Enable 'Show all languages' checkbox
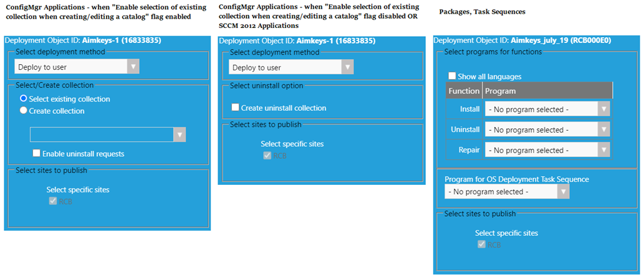Screen dimensions: 644x277 [x=452, y=77]
